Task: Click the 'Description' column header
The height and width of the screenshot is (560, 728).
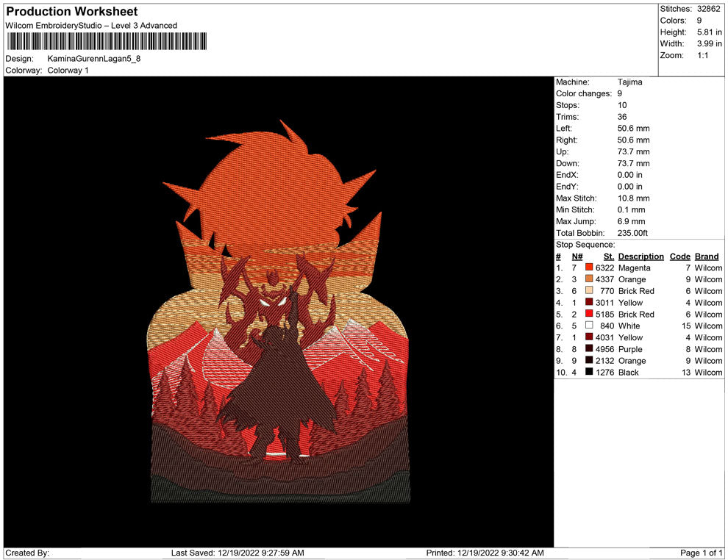Action: click(641, 256)
